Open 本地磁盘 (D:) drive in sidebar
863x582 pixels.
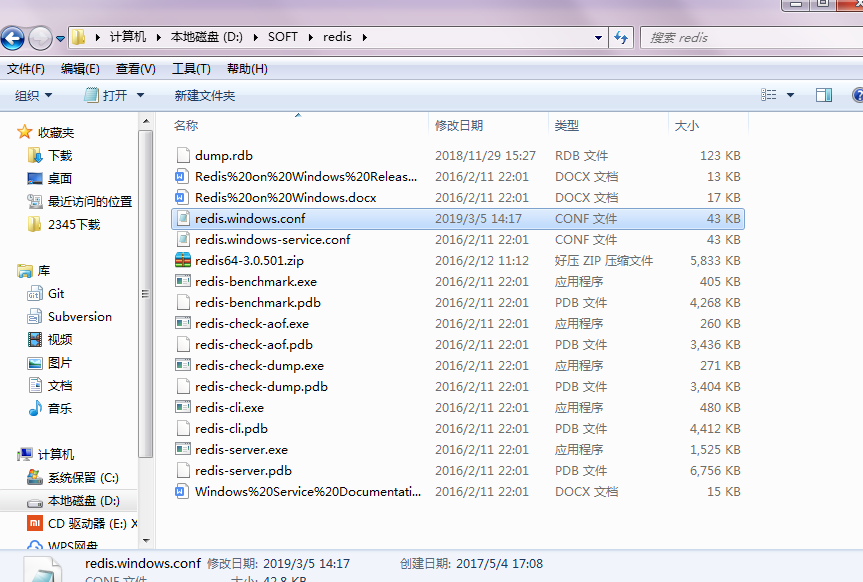(x=74, y=501)
